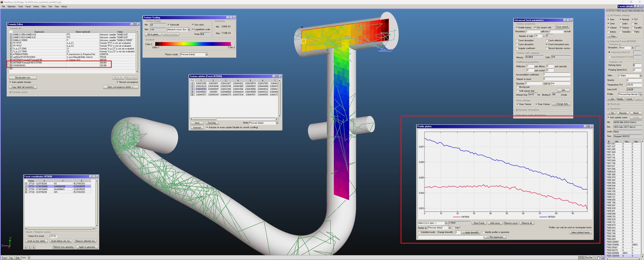Expand the Shortcuts section
Viewport: 644px width, 260px height.
coord(608,104)
